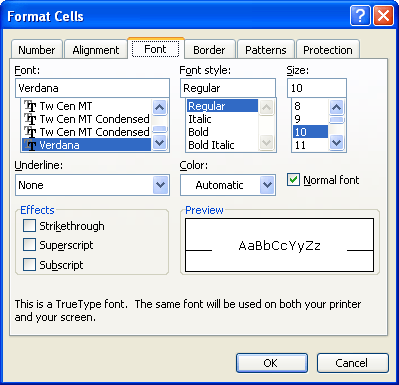Select Bold Italic in font style list
399x385 pixels.
(211, 145)
